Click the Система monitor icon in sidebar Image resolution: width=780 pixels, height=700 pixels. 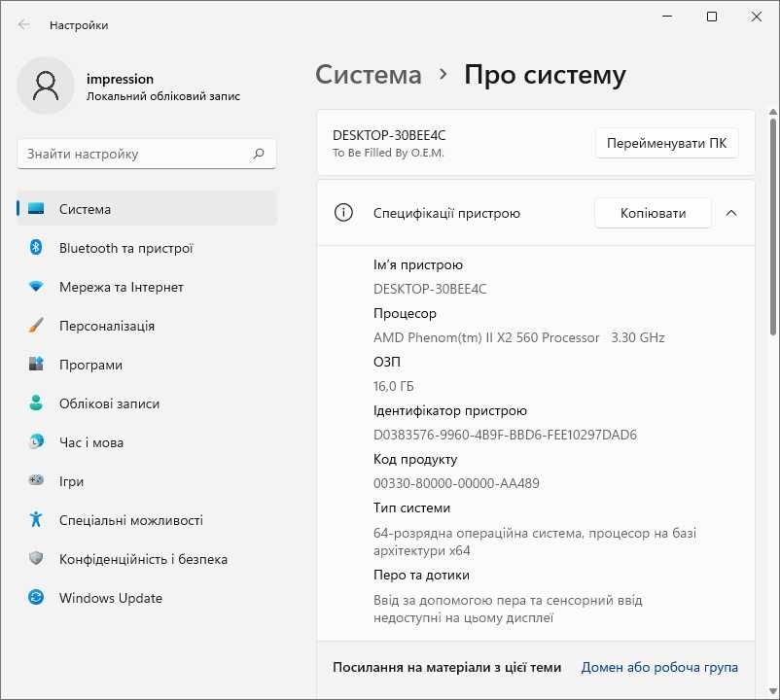click(36, 208)
